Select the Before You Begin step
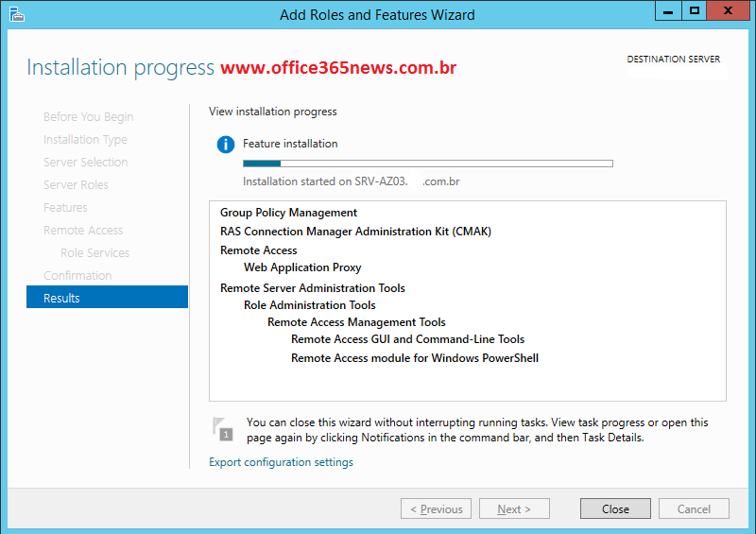The height and width of the screenshot is (534, 756). [88, 117]
